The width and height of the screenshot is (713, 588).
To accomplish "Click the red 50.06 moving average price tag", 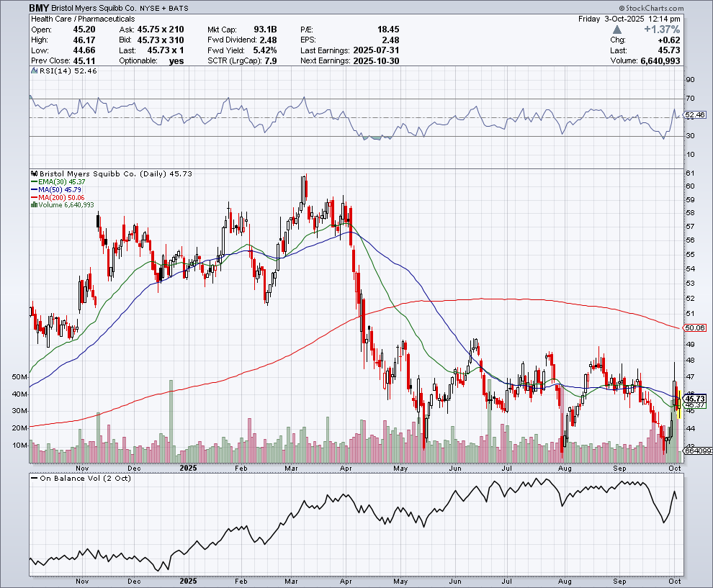I will click(x=694, y=327).
